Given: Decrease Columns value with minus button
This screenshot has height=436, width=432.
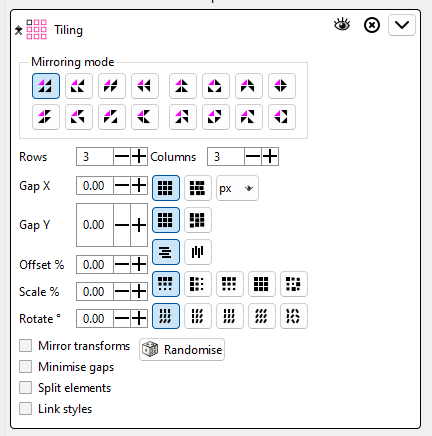Looking at the screenshot, I should (253, 157).
